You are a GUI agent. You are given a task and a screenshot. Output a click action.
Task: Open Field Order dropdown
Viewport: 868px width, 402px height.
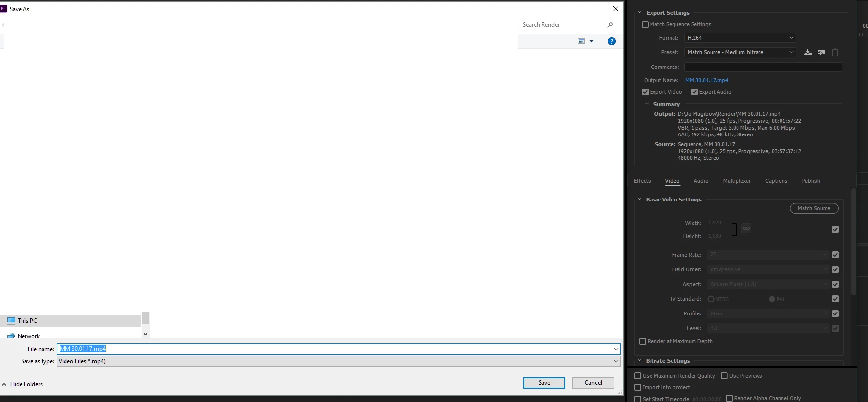[768, 269]
